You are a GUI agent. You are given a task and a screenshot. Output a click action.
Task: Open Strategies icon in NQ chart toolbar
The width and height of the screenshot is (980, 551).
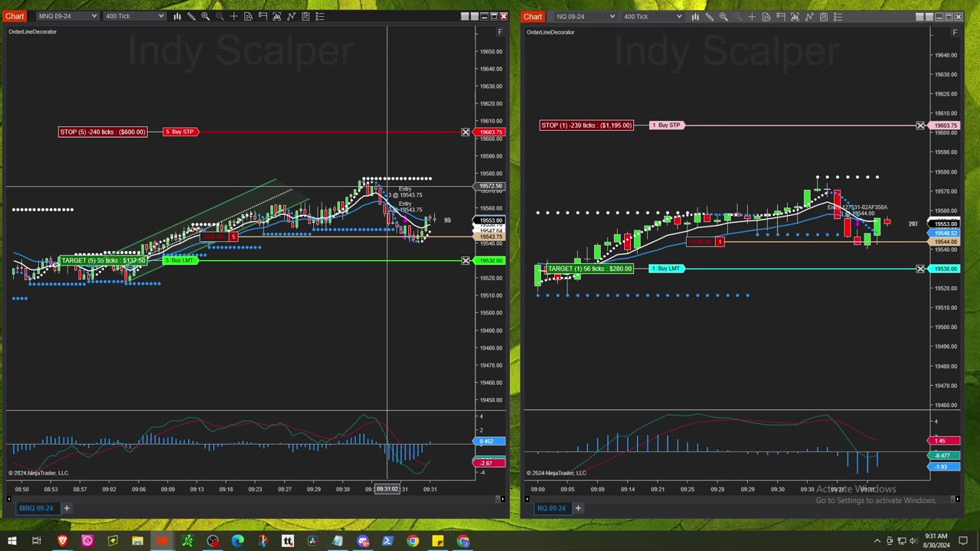click(824, 16)
